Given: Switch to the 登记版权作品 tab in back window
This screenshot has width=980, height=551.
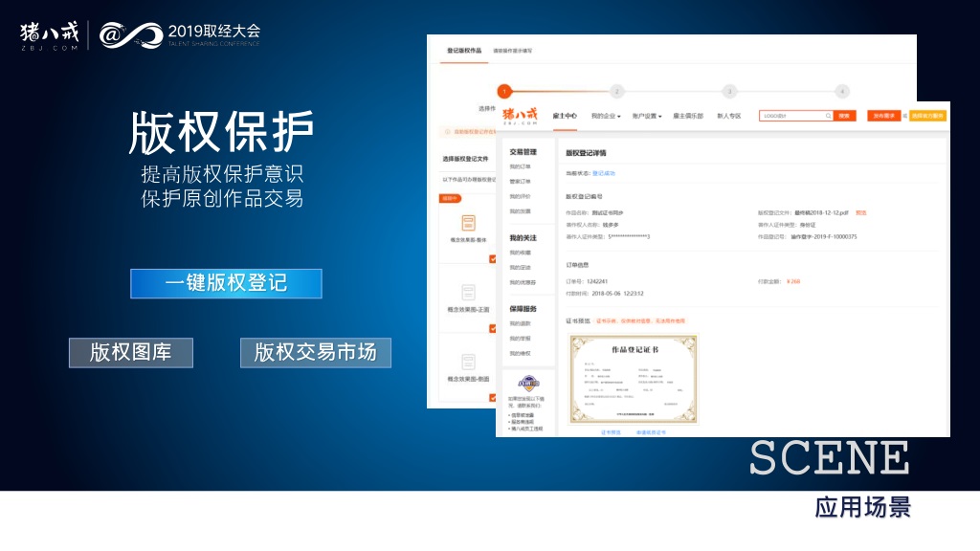Looking at the screenshot, I should [x=464, y=51].
